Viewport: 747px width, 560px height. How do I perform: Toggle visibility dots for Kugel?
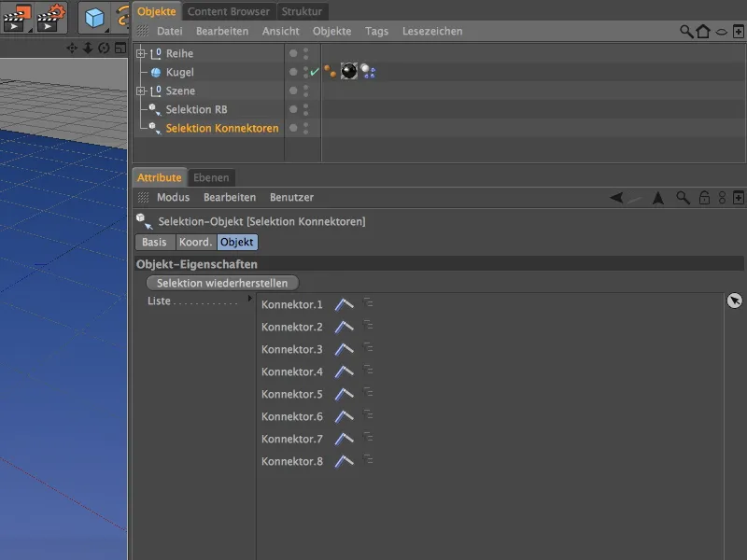(x=306, y=73)
